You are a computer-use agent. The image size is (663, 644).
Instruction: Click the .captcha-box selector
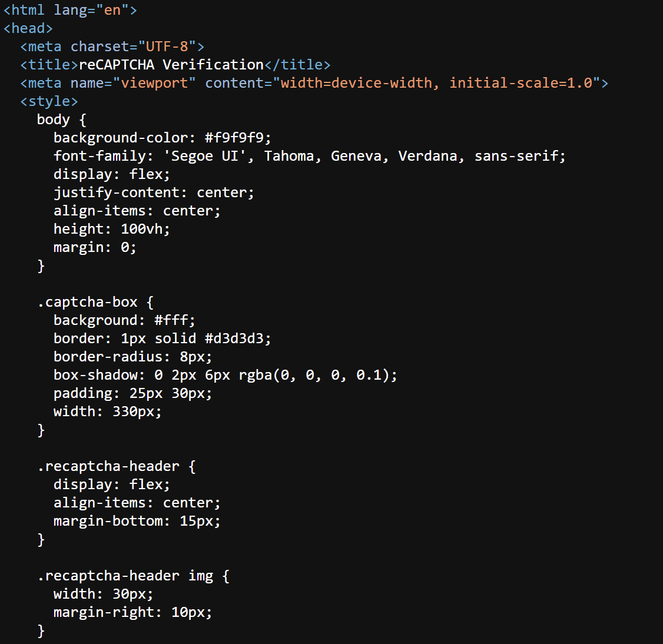click(88, 302)
